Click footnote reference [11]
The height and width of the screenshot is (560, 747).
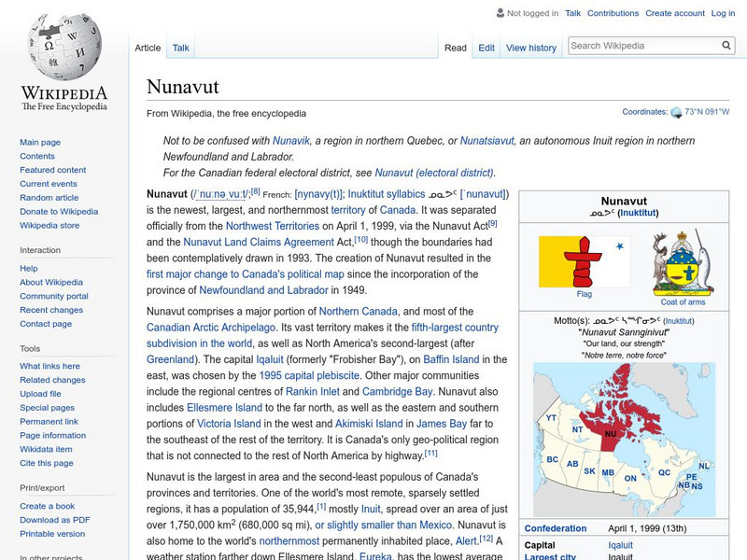click(430, 454)
